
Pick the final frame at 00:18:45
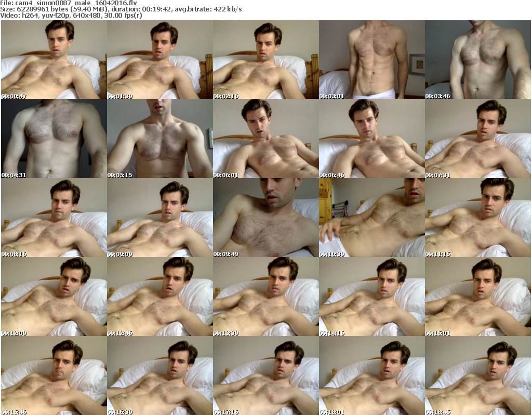pyautogui.click(x=478, y=376)
